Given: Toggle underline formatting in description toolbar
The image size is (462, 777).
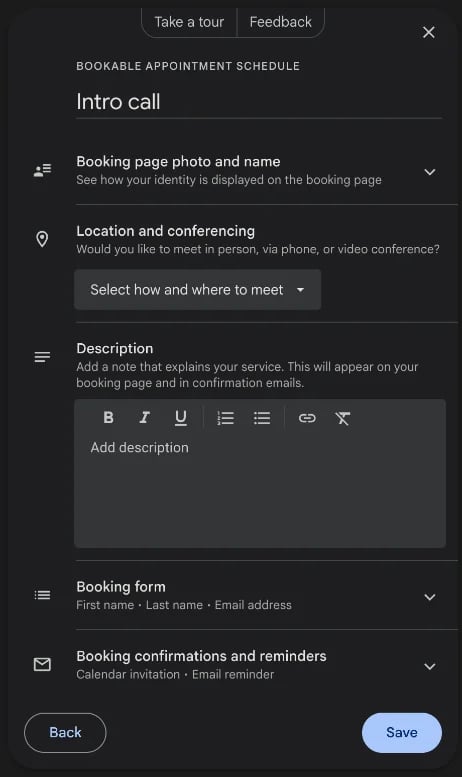Looking at the screenshot, I should pyautogui.click(x=181, y=418).
